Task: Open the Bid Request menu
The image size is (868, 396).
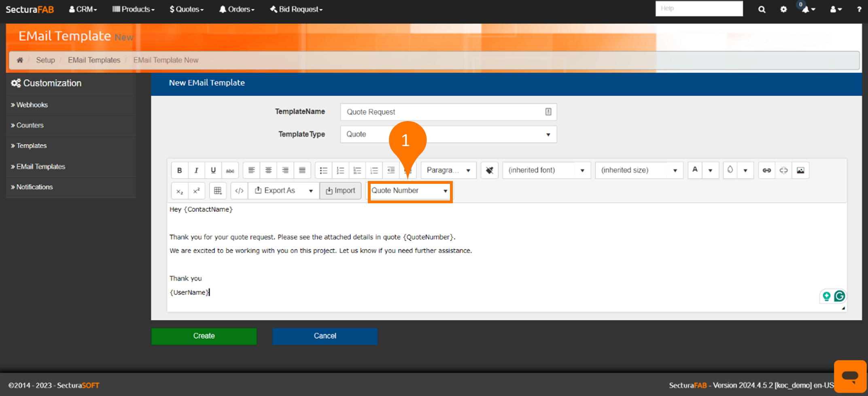Action: [296, 9]
